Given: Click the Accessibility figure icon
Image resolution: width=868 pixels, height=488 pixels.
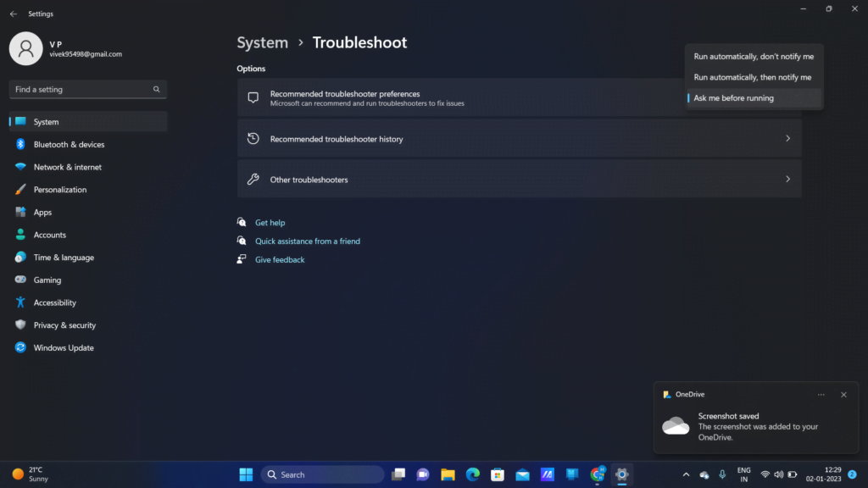Looking at the screenshot, I should [20, 302].
